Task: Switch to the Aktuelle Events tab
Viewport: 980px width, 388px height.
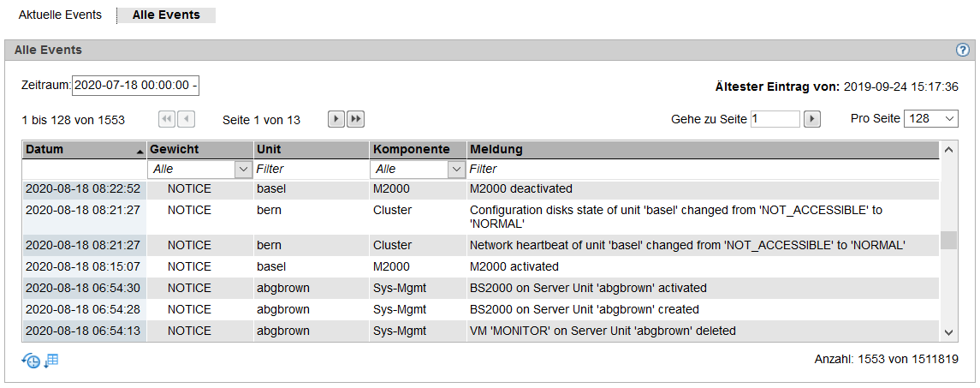Action: [60, 15]
